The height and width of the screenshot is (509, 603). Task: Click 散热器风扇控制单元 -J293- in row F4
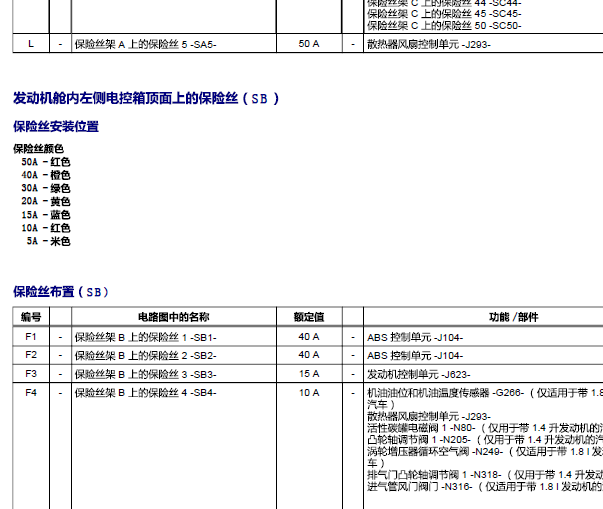click(429, 416)
